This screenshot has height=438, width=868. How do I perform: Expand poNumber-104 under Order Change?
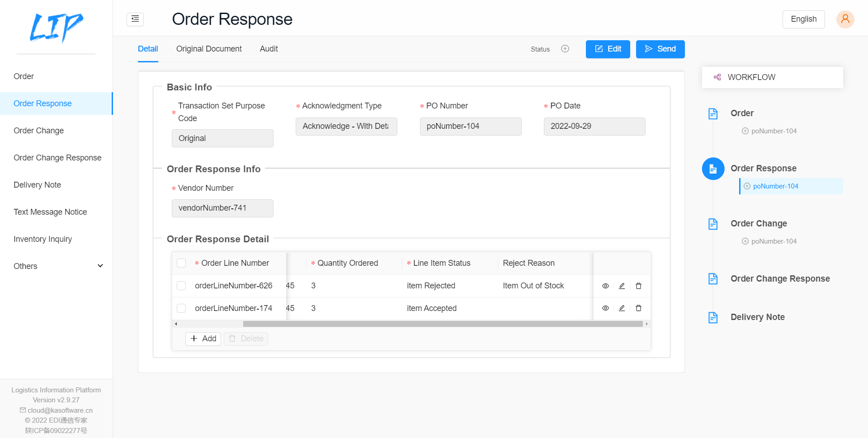(745, 241)
